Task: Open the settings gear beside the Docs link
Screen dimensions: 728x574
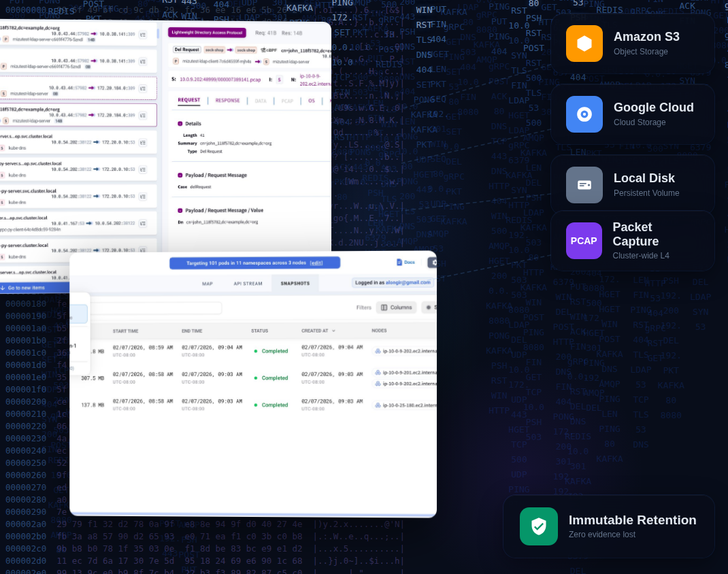Action: tap(433, 262)
